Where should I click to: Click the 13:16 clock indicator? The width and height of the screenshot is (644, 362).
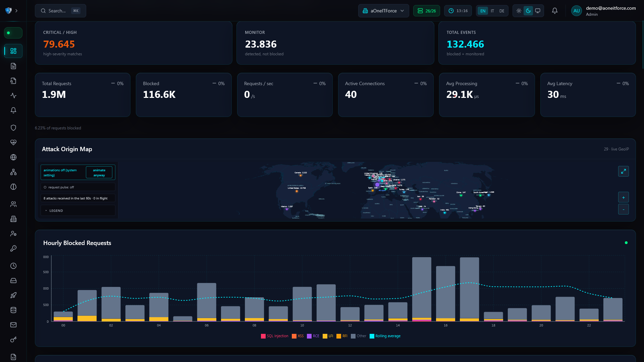click(x=458, y=11)
